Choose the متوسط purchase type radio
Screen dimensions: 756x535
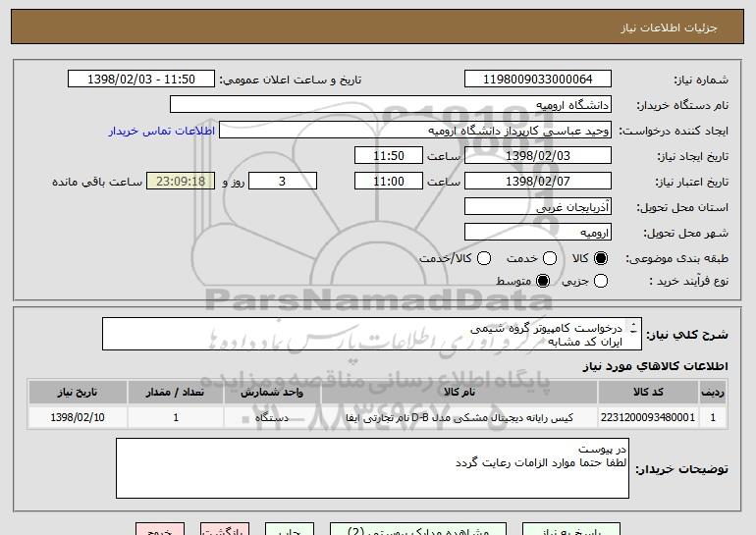click(x=543, y=281)
